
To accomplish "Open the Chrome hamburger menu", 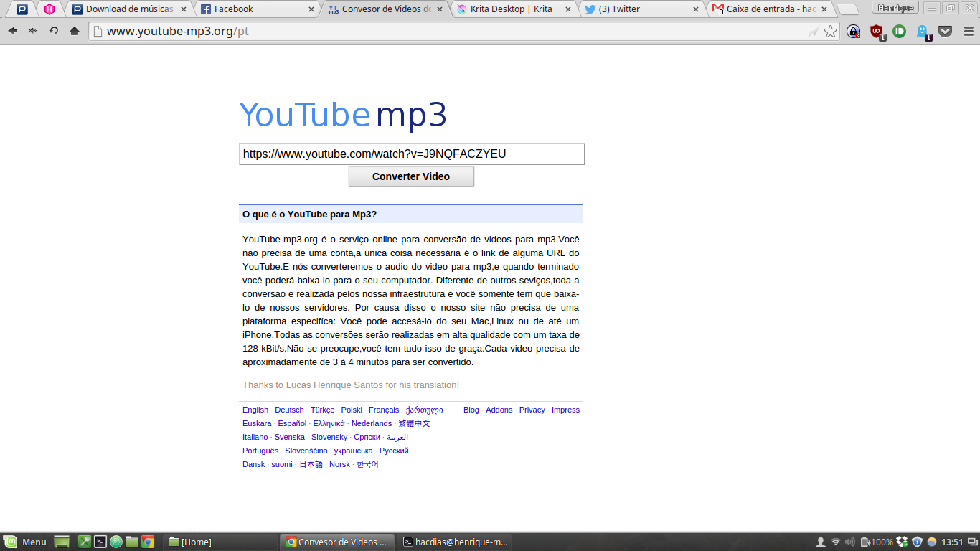I will [969, 31].
